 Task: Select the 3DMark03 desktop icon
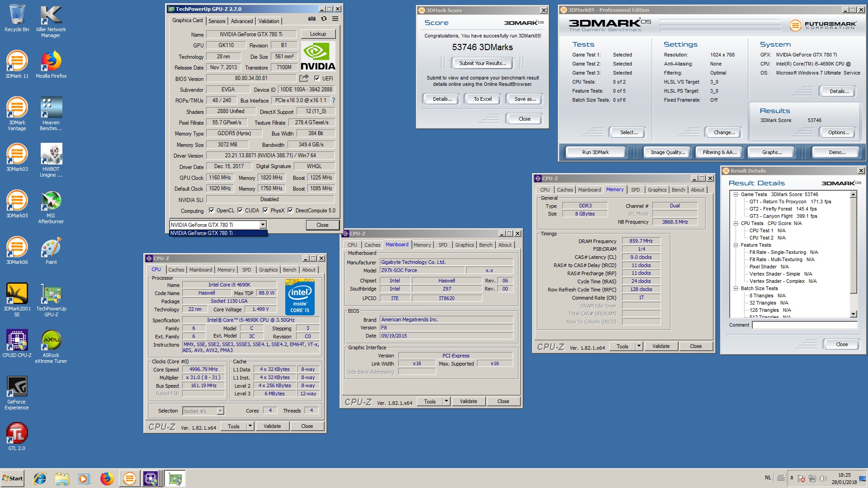click(x=17, y=158)
